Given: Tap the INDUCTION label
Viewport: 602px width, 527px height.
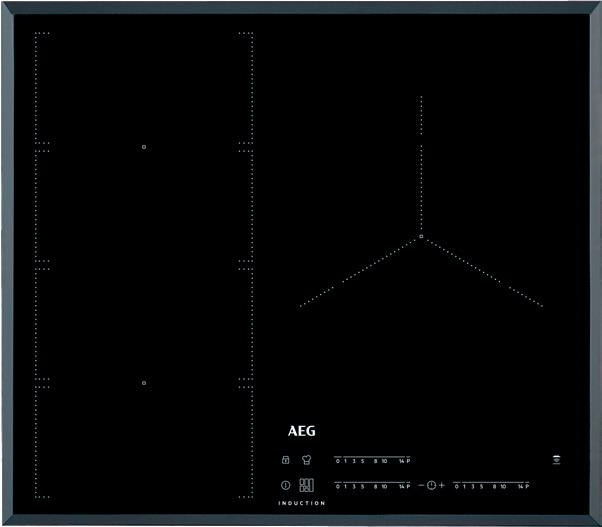Looking at the screenshot, I should 302,503.
